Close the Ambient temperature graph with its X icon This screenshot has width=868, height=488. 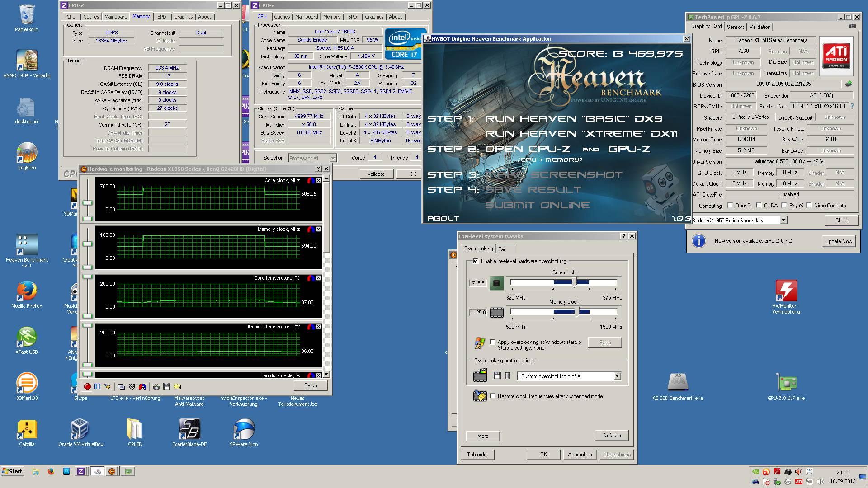point(318,327)
